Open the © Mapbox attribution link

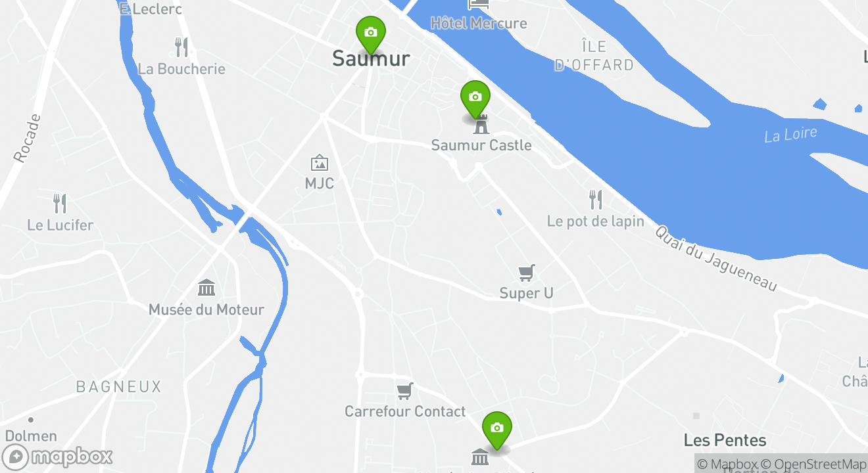pyautogui.click(x=727, y=464)
